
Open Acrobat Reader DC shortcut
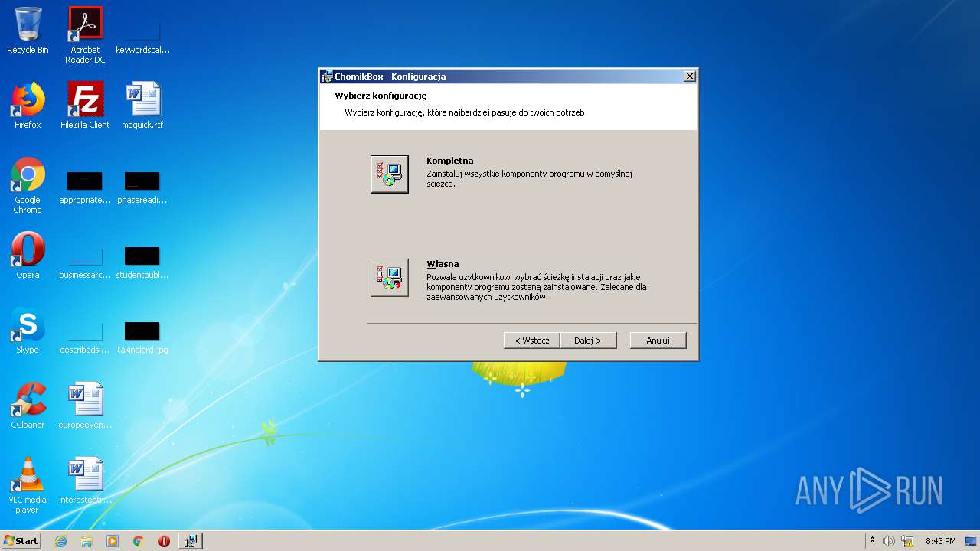(85, 35)
